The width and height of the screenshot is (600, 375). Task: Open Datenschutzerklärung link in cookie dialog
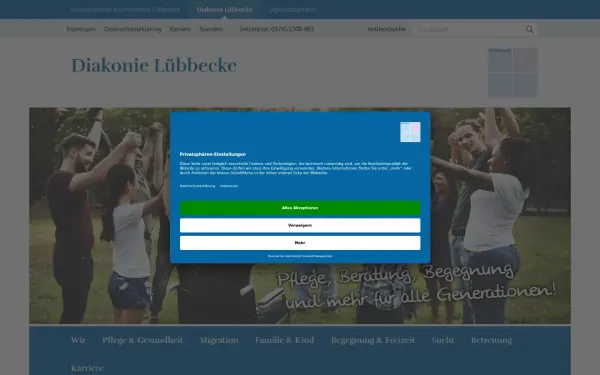coord(197,186)
